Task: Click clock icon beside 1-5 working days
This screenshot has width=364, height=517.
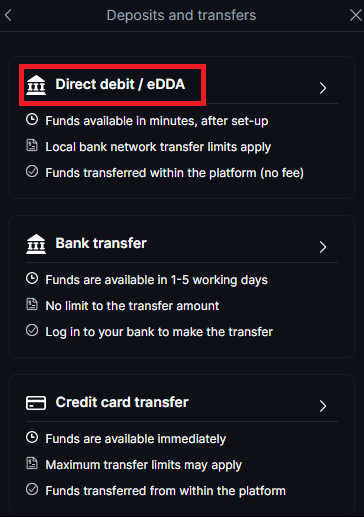Action: click(x=32, y=278)
